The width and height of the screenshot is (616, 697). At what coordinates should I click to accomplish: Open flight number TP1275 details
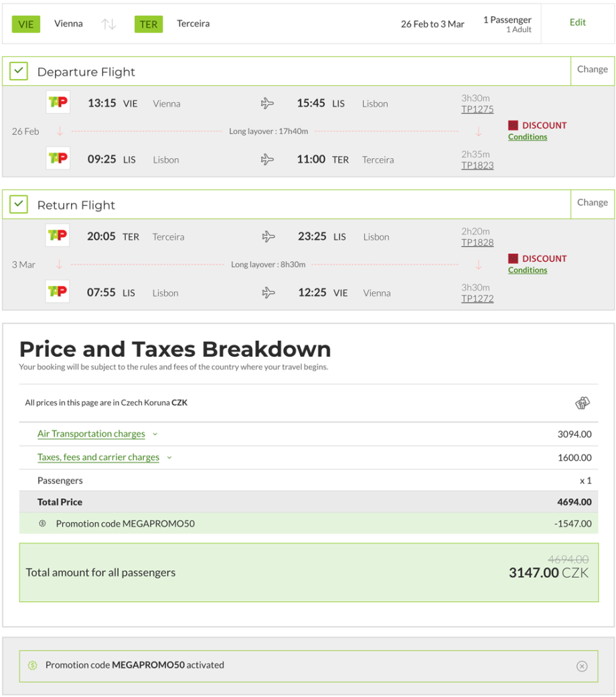click(477, 109)
